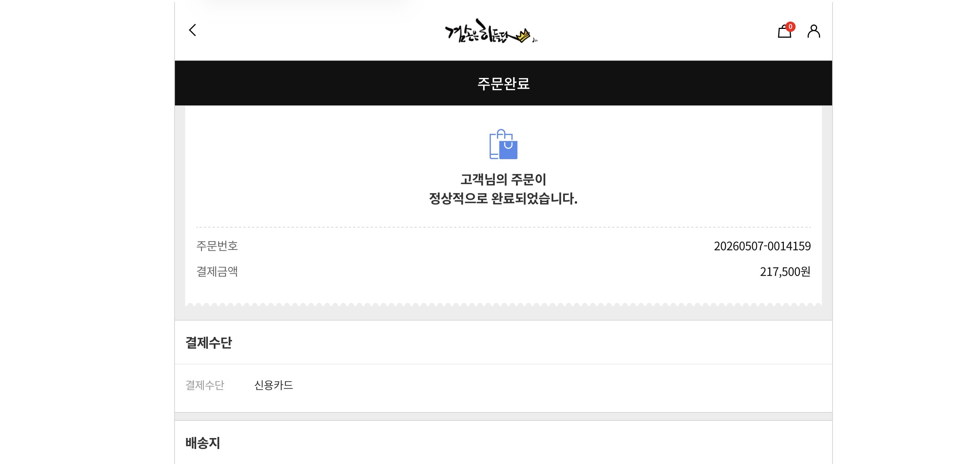Click the scalloped receipt bottom edge
Screen dimensions: 980x464
pos(503,304)
